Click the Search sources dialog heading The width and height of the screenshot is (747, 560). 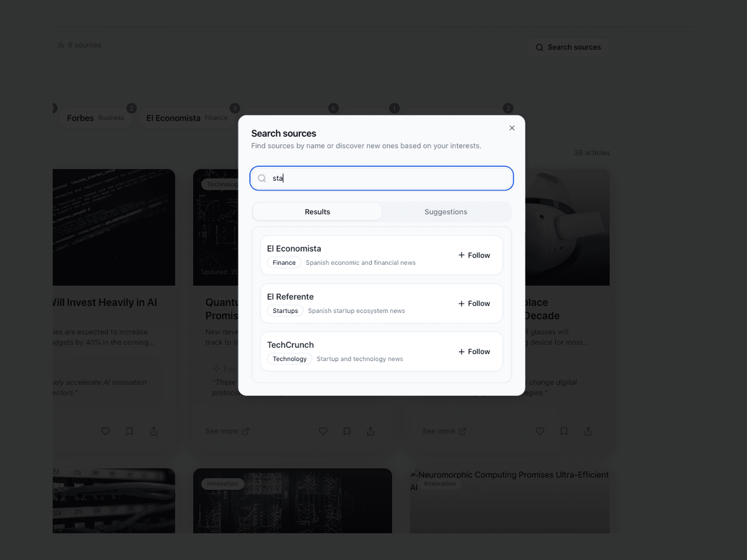tap(284, 134)
